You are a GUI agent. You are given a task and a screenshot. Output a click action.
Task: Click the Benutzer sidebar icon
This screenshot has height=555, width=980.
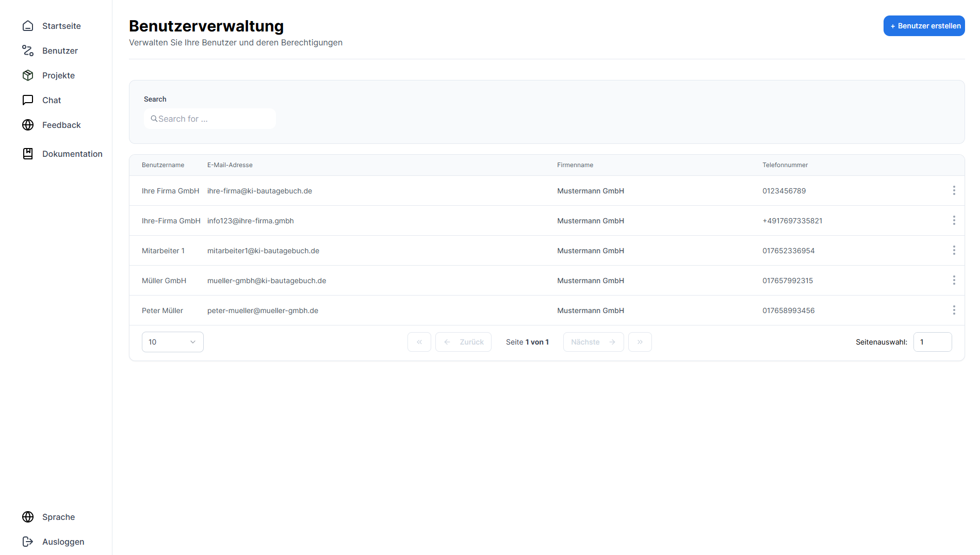[28, 51]
